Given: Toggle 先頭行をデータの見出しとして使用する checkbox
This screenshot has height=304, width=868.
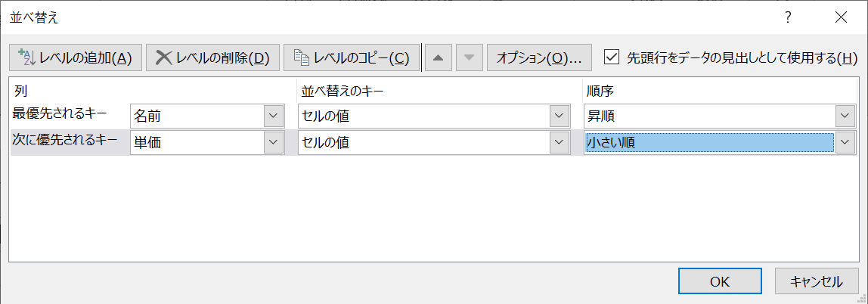Looking at the screenshot, I should point(612,57).
